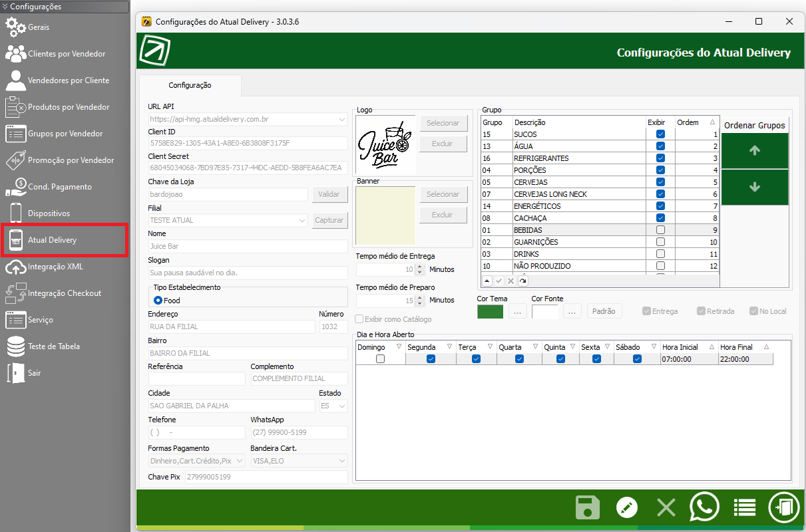Click Sair door icon in the sidebar

coord(16,373)
